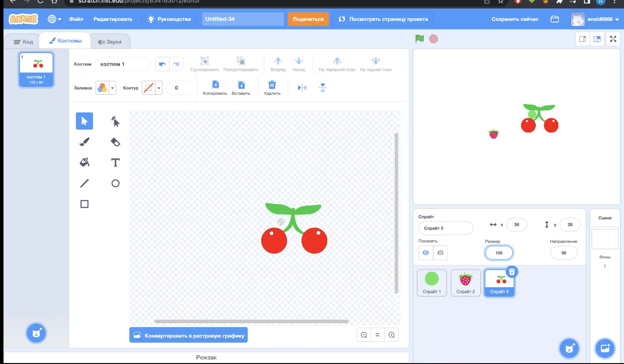Enter full screen stage mode
The width and height of the screenshot is (624, 364).
coord(613,39)
